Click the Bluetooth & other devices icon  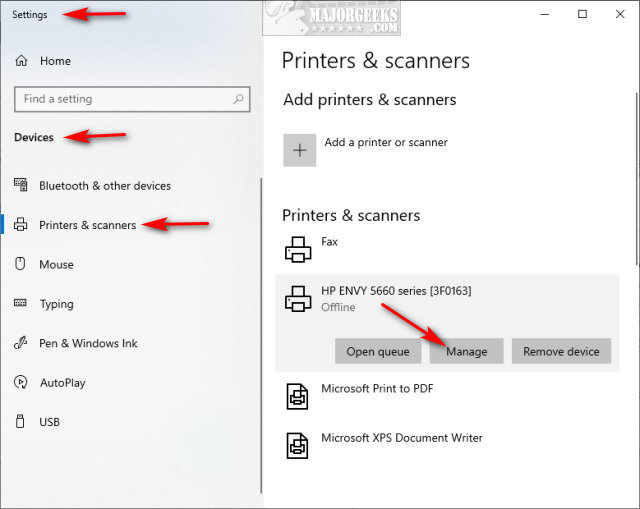click(x=20, y=185)
